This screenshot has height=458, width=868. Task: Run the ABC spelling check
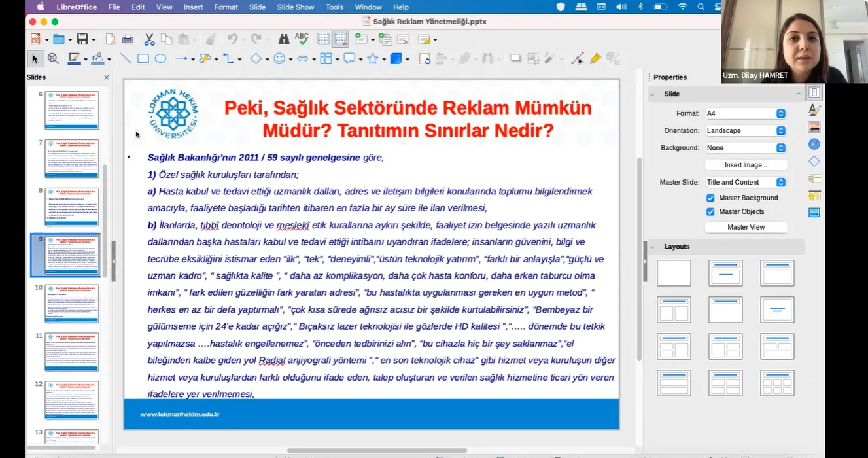[x=302, y=39]
